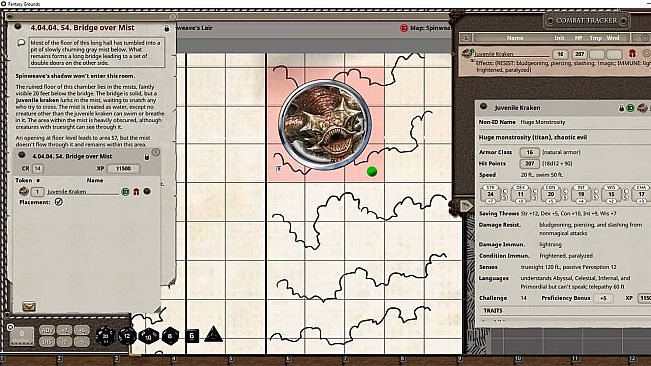Click the Proficiency Bonus +5 field
Screen dimensions: 651x366
tap(603, 298)
